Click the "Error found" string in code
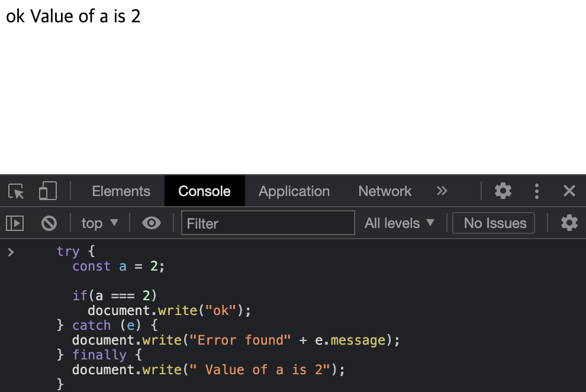Screen dimensions: 586x392 click(x=240, y=340)
